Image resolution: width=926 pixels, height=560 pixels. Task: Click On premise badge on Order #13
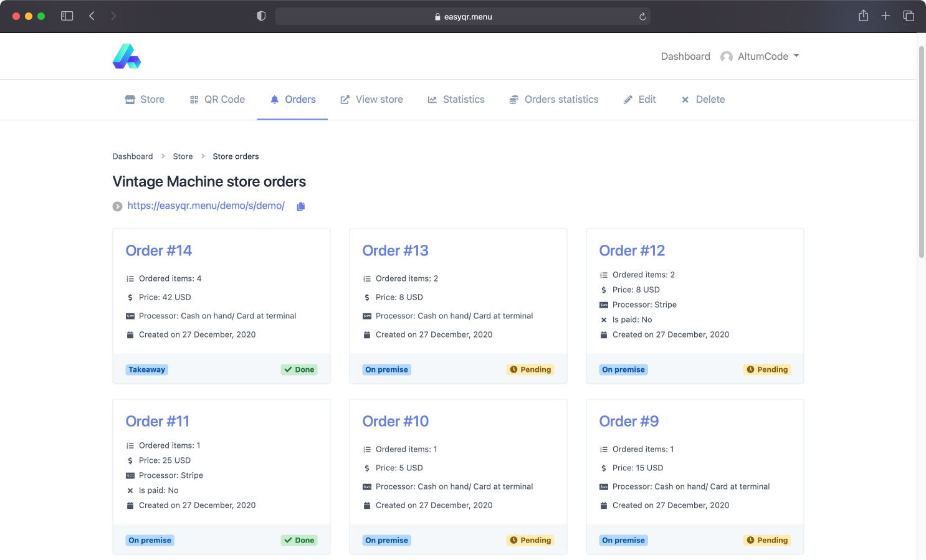tap(387, 369)
